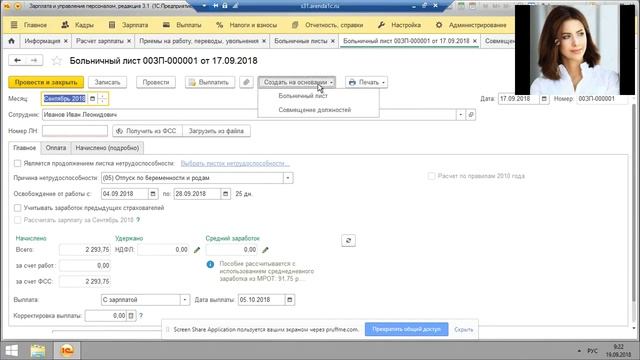Open File Explorer from taskbar

click(x=38, y=351)
